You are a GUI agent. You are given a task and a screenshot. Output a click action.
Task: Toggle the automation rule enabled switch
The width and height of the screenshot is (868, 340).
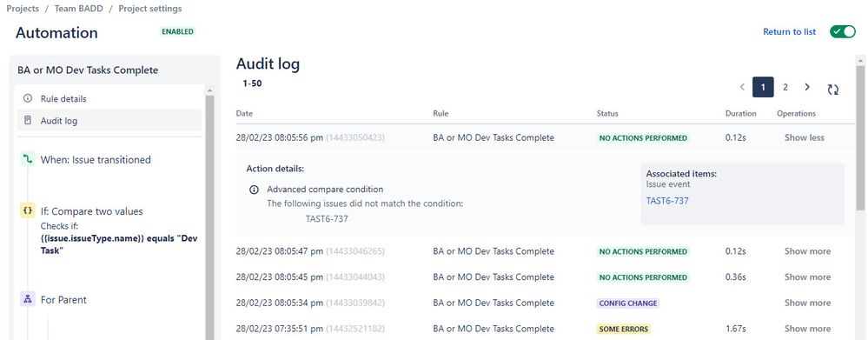point(843,31)
